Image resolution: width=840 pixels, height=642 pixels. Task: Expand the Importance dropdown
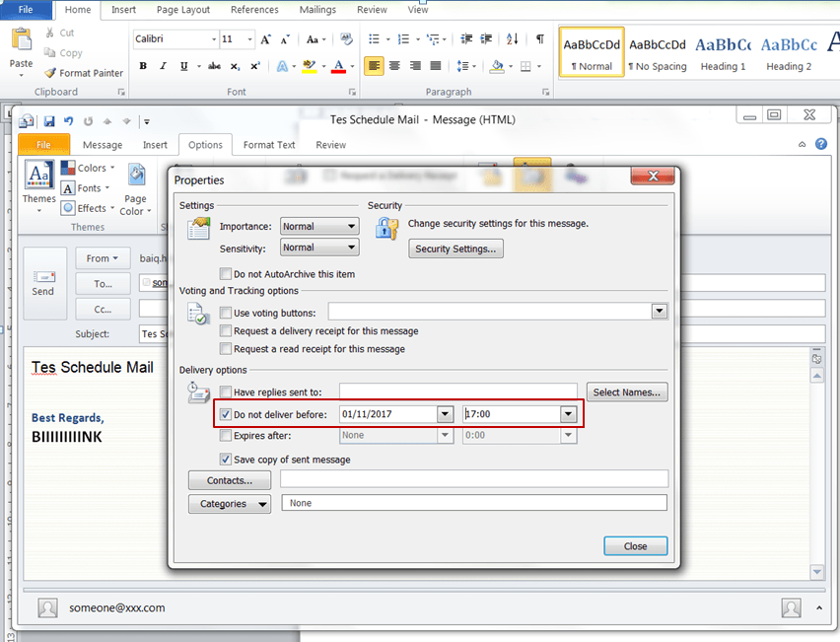351,226
